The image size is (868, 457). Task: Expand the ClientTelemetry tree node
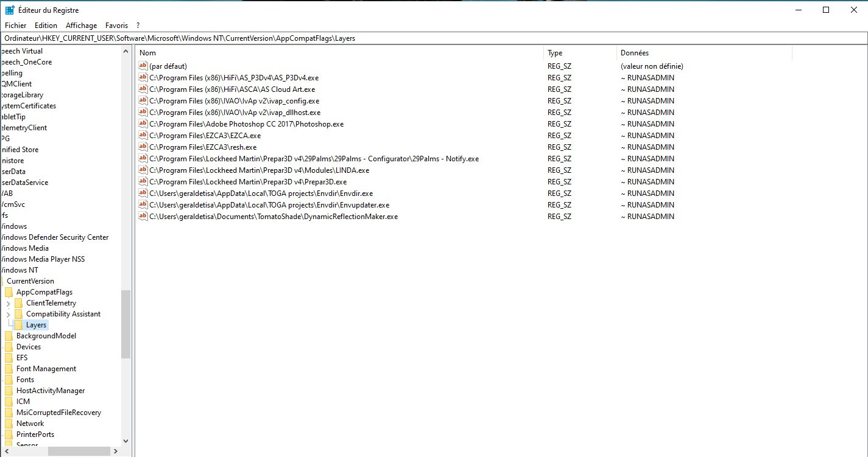[8, 303]
